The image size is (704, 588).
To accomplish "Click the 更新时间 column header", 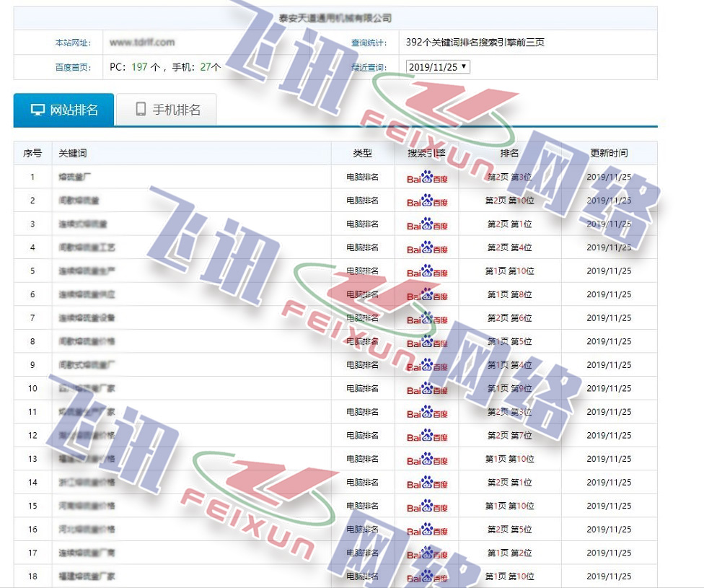I will [x=609, y=153].
